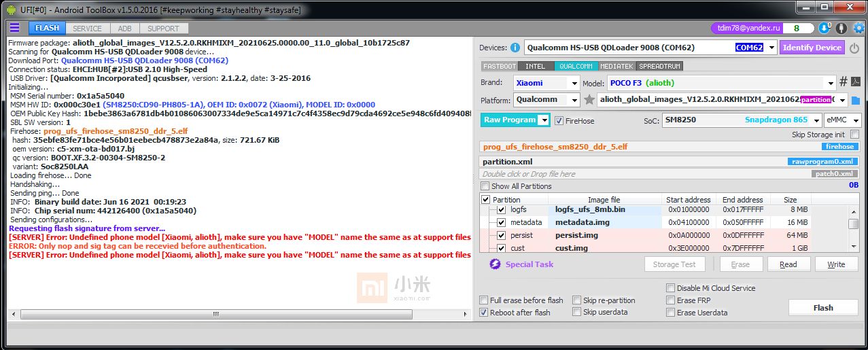Enable Skip re-partition checkbox
Image resolution: width=868 pixels, height=350 pixels.
pyautogui.click(x=576, y=300)
